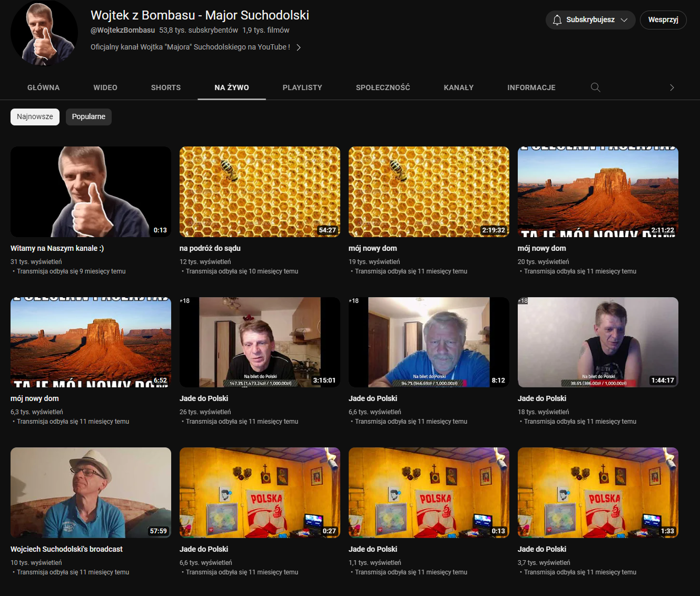Screen dimensions: 700x596
Task: Open the honeycomb thumbnail lasting 54:27
Action: pyautogui.click(x=260, y=192)
